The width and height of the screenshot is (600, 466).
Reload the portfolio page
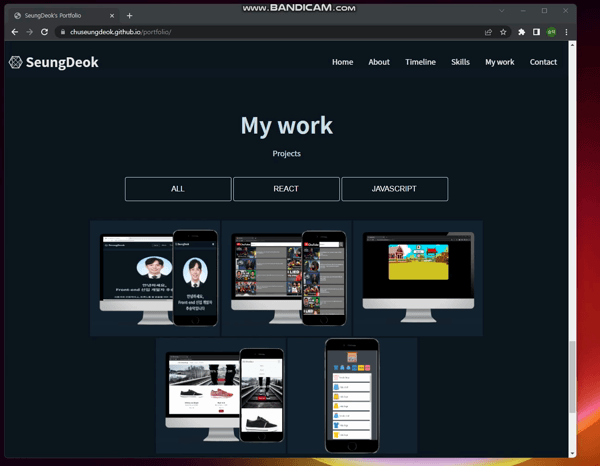[44, 32]
